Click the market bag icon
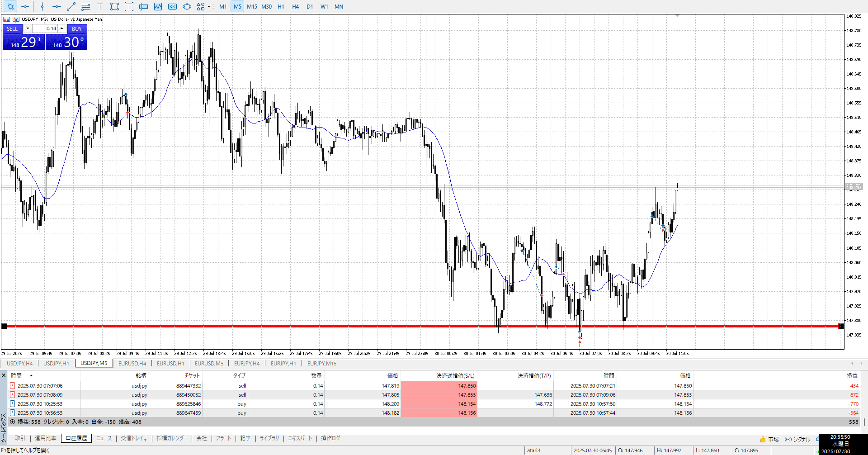Image resolution: width=868 pixels, height=455 pixels. point(763,439)
